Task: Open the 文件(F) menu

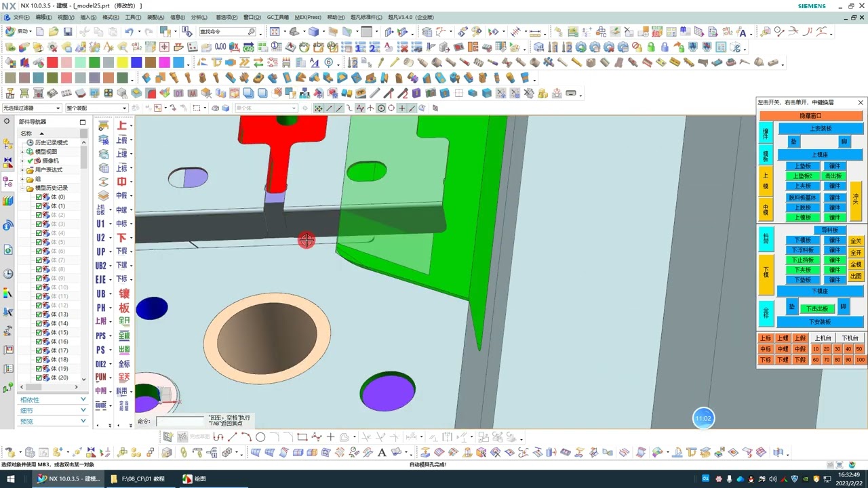Action: tap(21, 17)
